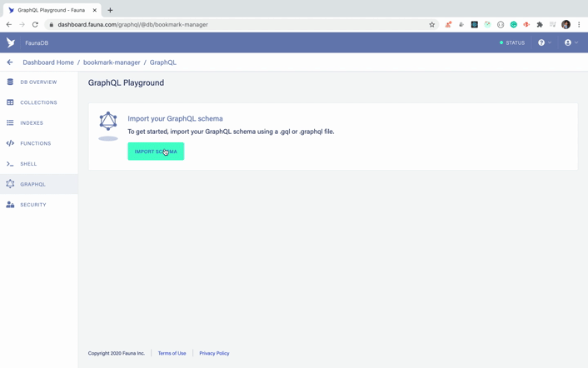Open SHELL in sidebar
The width and height of the screenshot is (588, 368).
tap(28, 164)
